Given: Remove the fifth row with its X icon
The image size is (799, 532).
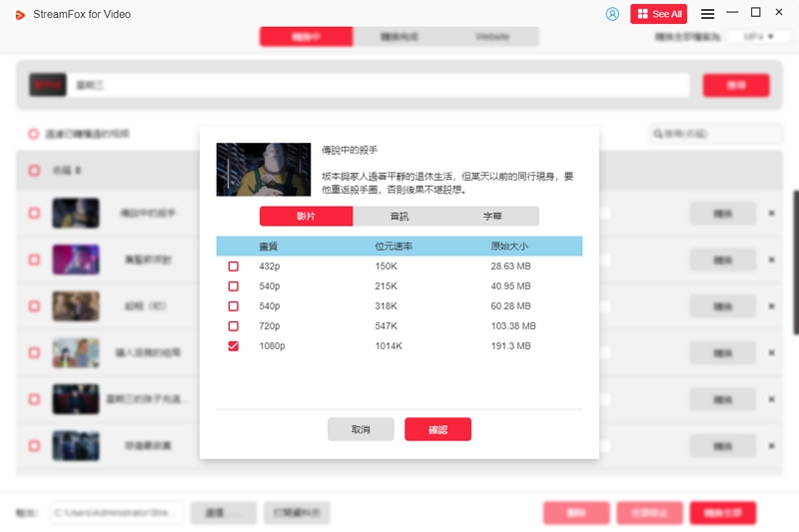Looking at the screenshot, I should (771, 399).
